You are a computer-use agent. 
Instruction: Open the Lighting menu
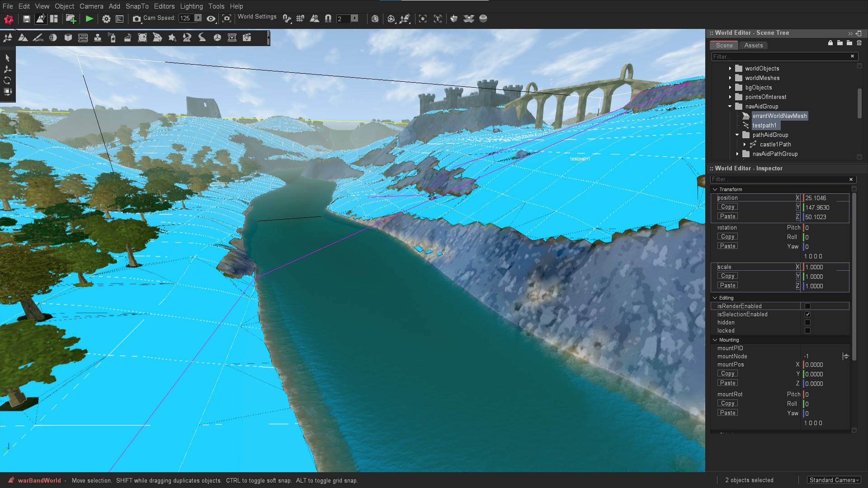191,6
